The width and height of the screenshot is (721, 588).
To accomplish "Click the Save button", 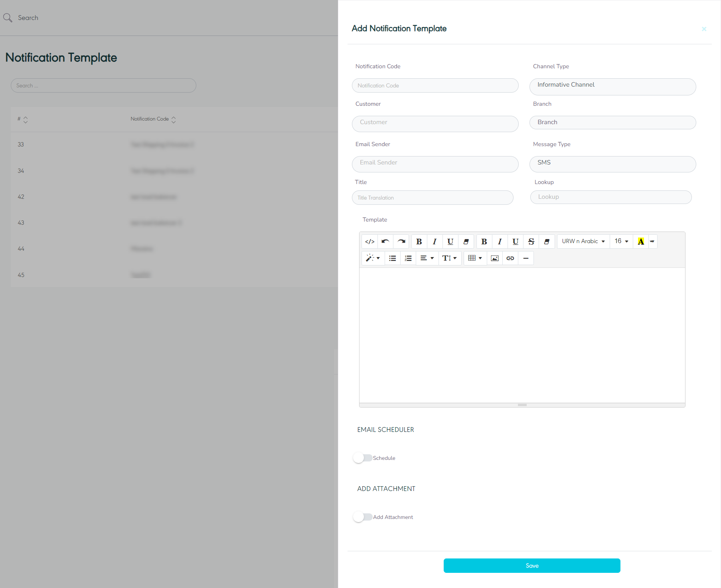I will [532, 566].
